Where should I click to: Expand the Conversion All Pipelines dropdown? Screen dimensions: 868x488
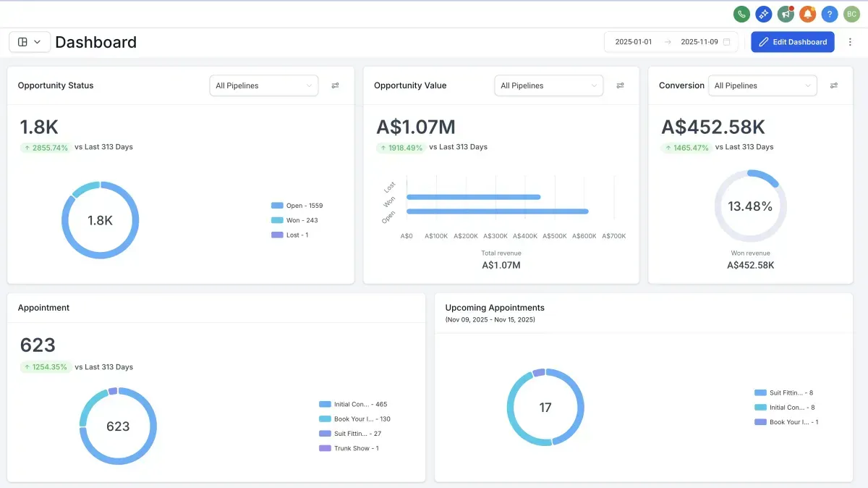[762, 85]
